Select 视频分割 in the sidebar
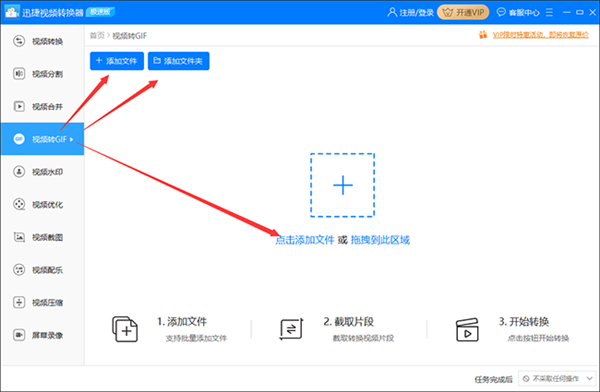Image resolution: width=600 pixels, height=392 pixels. [42, 74]
